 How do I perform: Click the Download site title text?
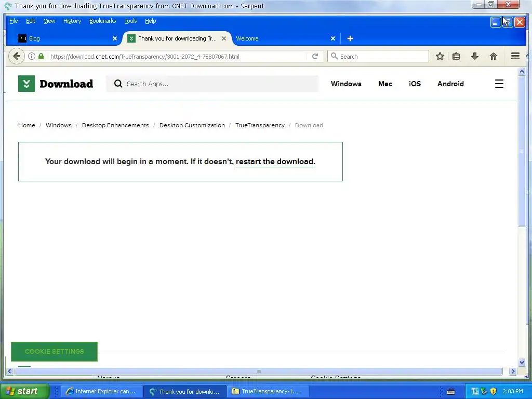click(x=66, y=84)
